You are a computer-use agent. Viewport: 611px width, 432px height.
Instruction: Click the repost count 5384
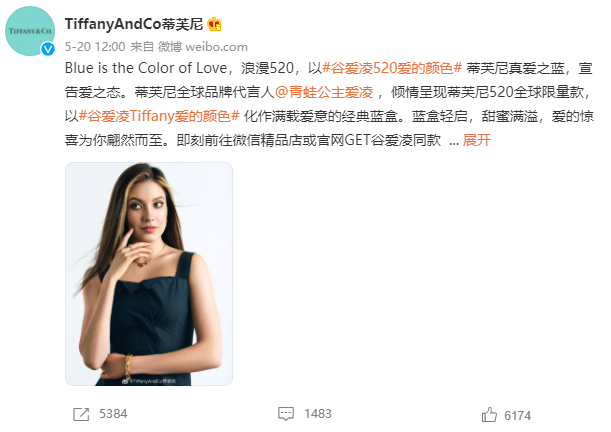click(113, 414)
